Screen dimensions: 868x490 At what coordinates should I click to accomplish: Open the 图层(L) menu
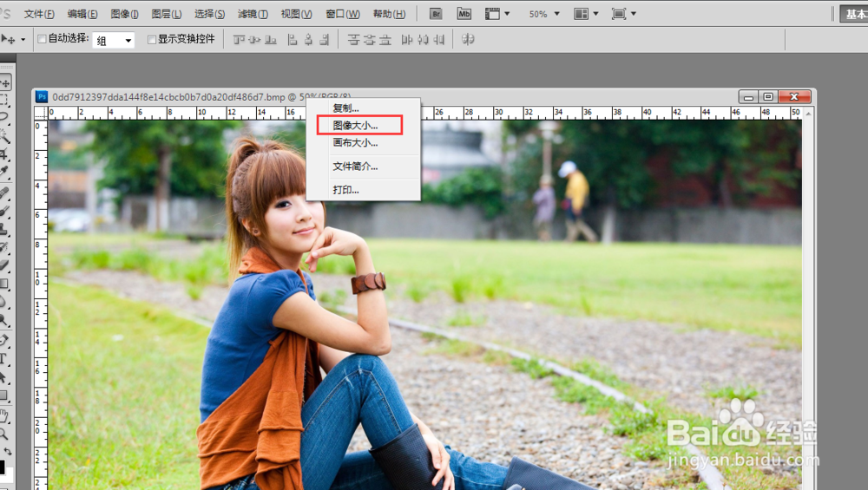tap(167, 14)
